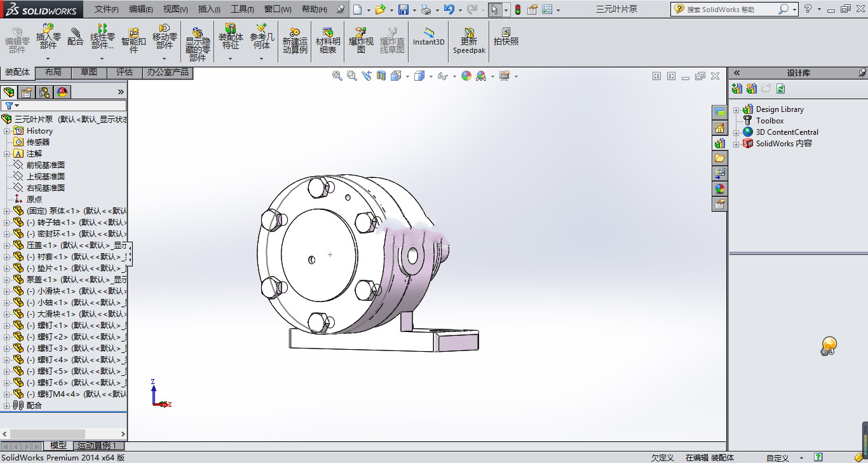This screenshot has width=868, height=463.
Task: Click the Exploded View (爆炸视图) tool
Action: (x=361, y=41)
